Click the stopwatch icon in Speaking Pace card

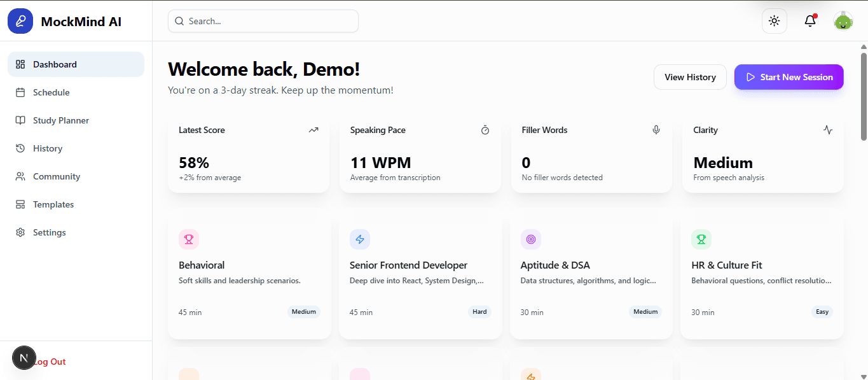click(x=485, y=130)
